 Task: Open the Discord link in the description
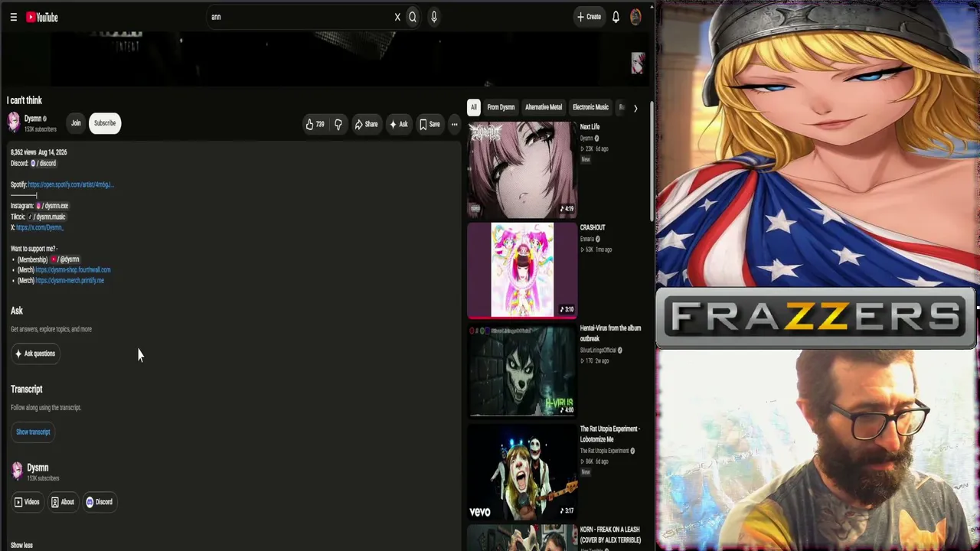click(x=44, y=163)
